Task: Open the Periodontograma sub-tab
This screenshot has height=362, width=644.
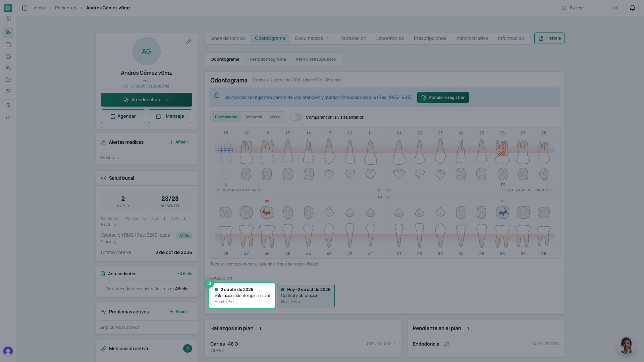Action: click(x=268, y=59)
